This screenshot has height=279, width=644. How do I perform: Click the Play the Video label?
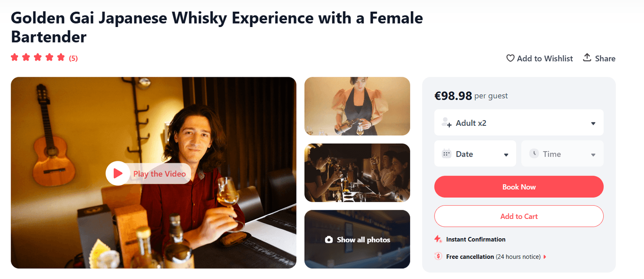pos(159,174)
